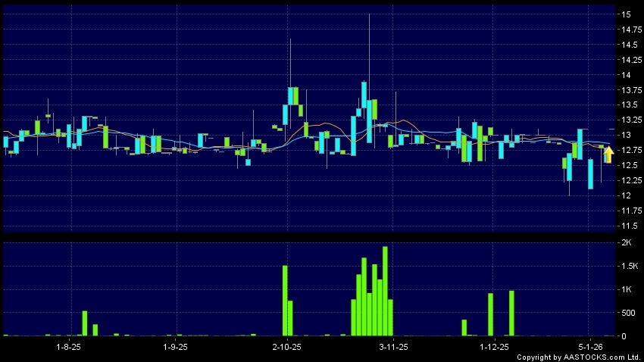Click the 1-8-25 date label
The height and width of the screenshot is (362, 644).
coord(69,346)
